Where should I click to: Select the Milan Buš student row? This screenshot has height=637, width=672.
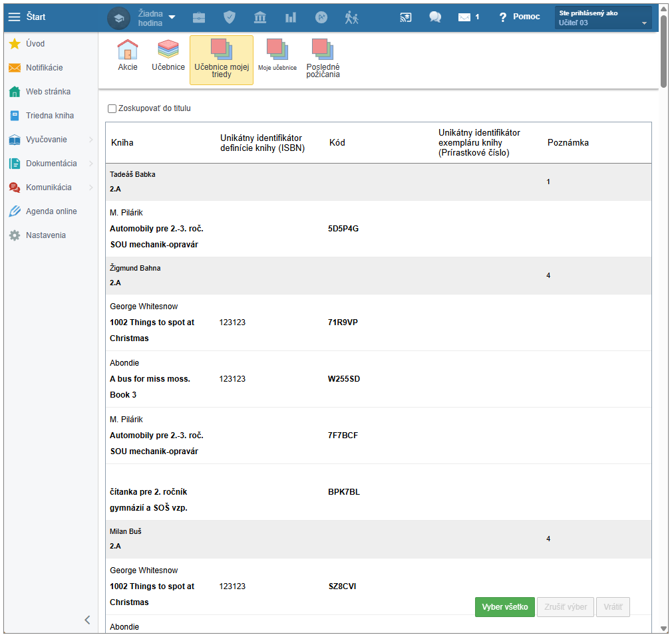pos(379,539)
